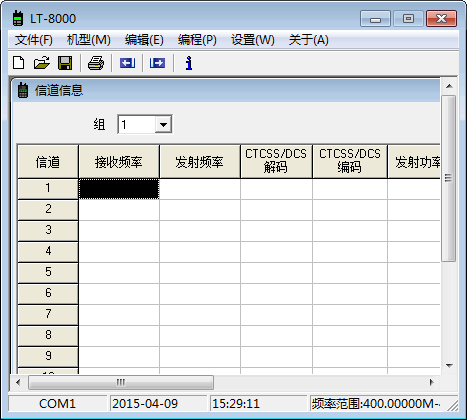The width and height of the screenshot is (467, 420).
Task: Click the 发射频率 cell of channel 7
Action: coord(200,315)
